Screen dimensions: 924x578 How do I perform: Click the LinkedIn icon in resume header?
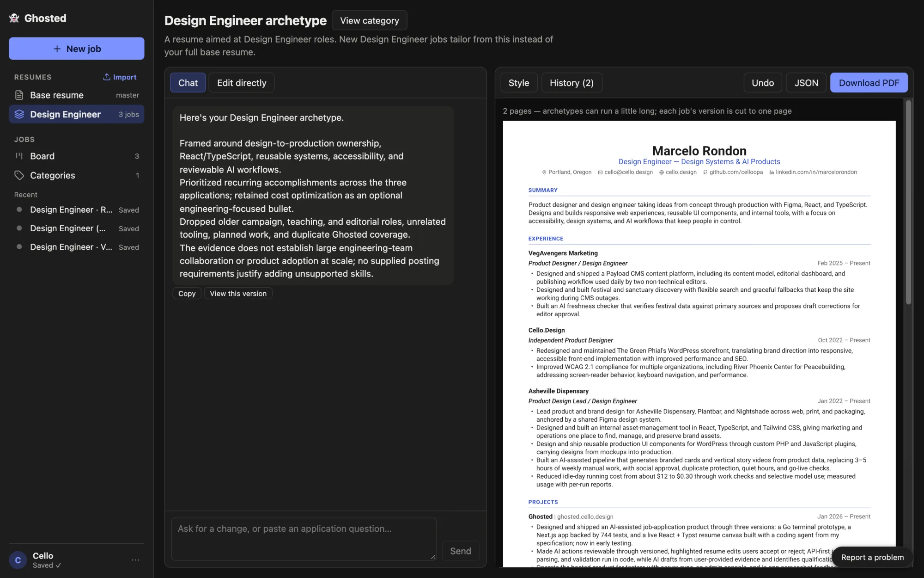click(772, 172)
